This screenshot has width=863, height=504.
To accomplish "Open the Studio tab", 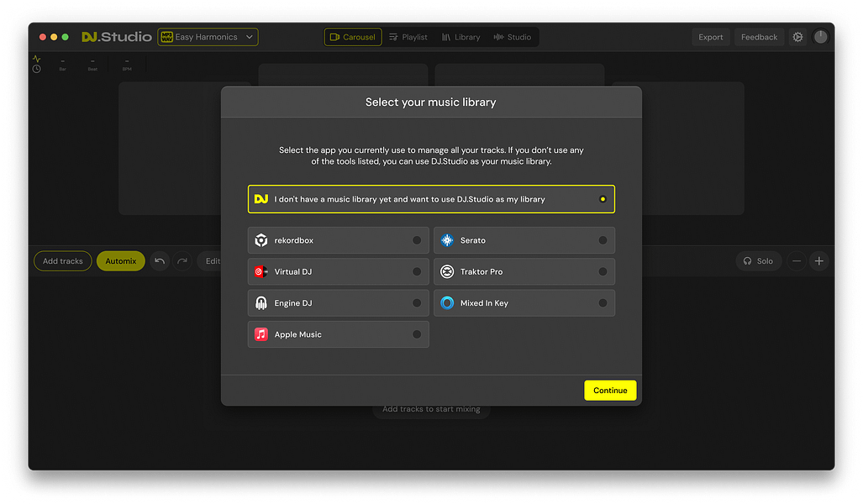I will click(513, 37).
